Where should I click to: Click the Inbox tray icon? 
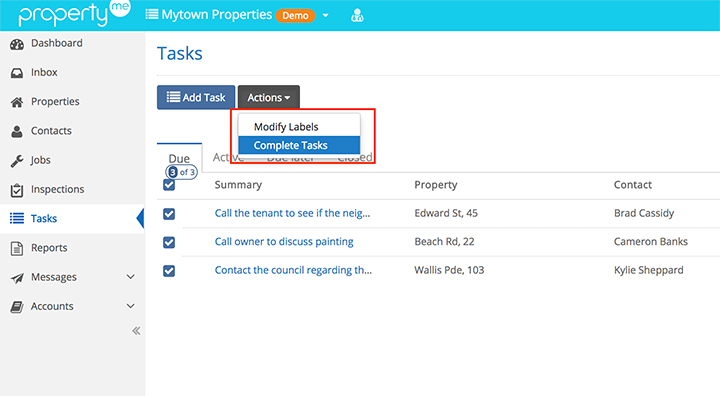(17, 73)
